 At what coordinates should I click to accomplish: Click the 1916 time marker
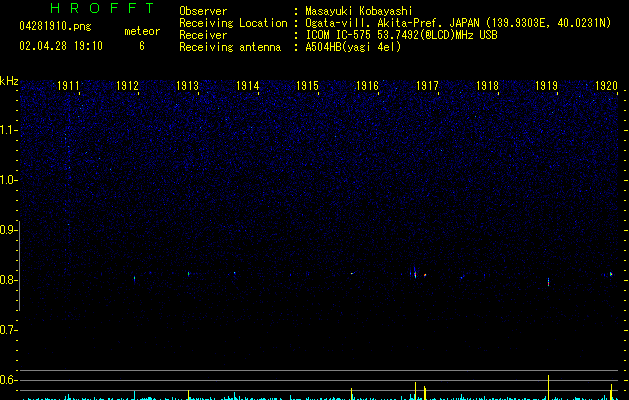367,86
